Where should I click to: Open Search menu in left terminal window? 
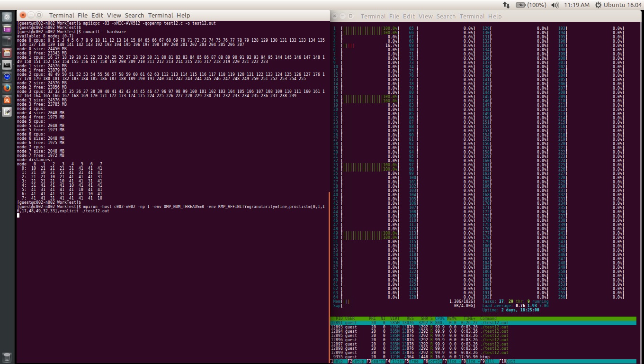coord(134,15)
